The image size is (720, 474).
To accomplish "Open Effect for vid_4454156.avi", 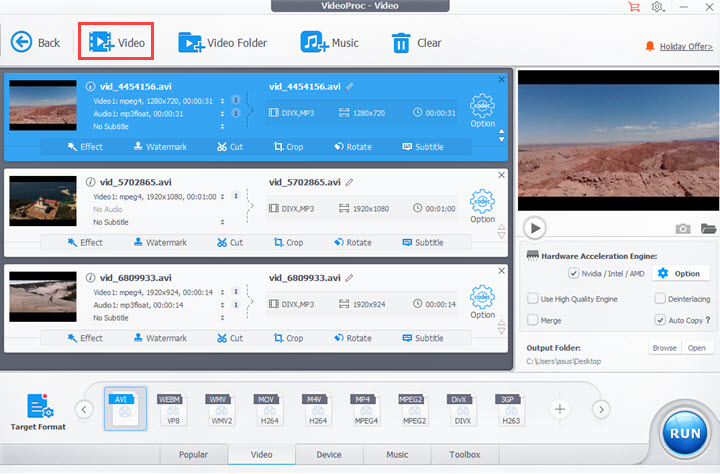I will click(x=85, y=147).
